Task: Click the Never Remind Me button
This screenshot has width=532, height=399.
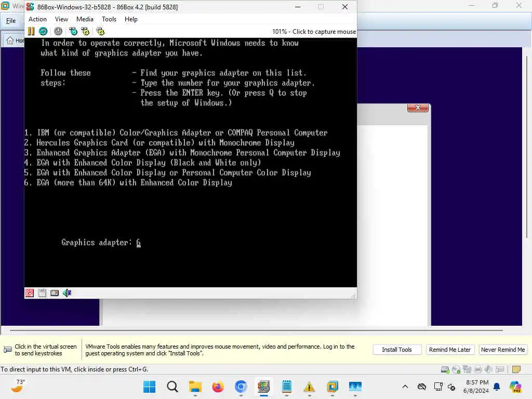Action: coord(503,350)
